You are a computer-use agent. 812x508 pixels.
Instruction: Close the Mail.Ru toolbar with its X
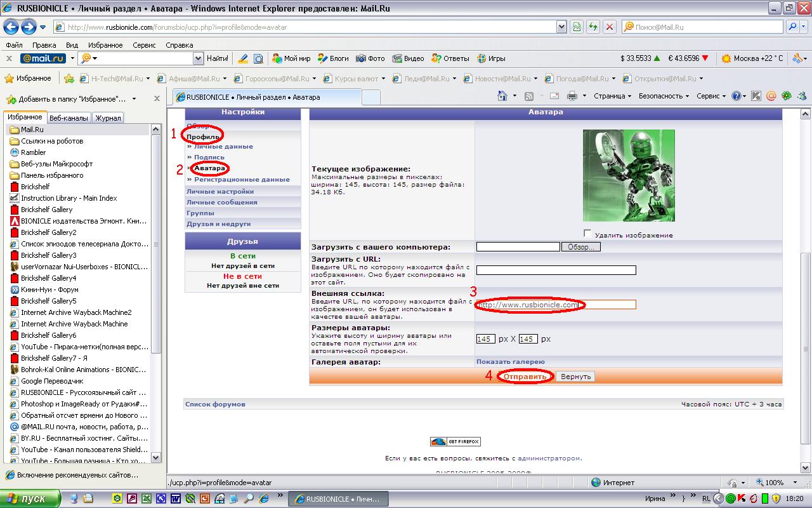click(9, 58)
